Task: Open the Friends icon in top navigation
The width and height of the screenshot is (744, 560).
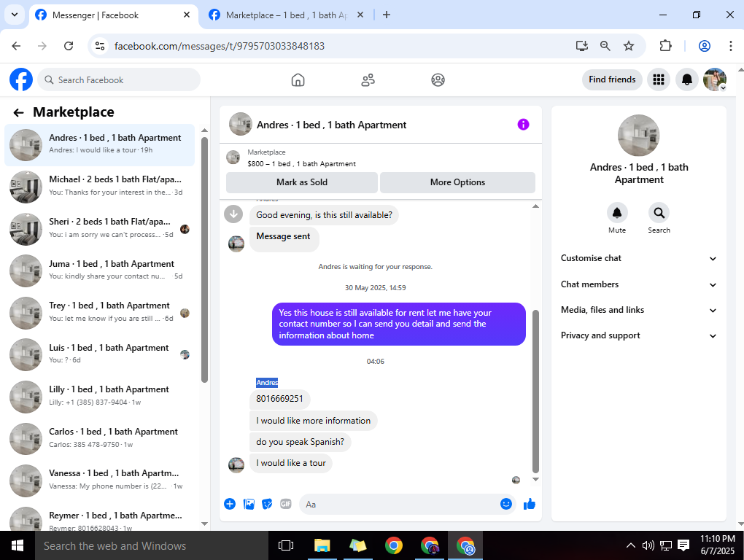Action: point(368,79)
